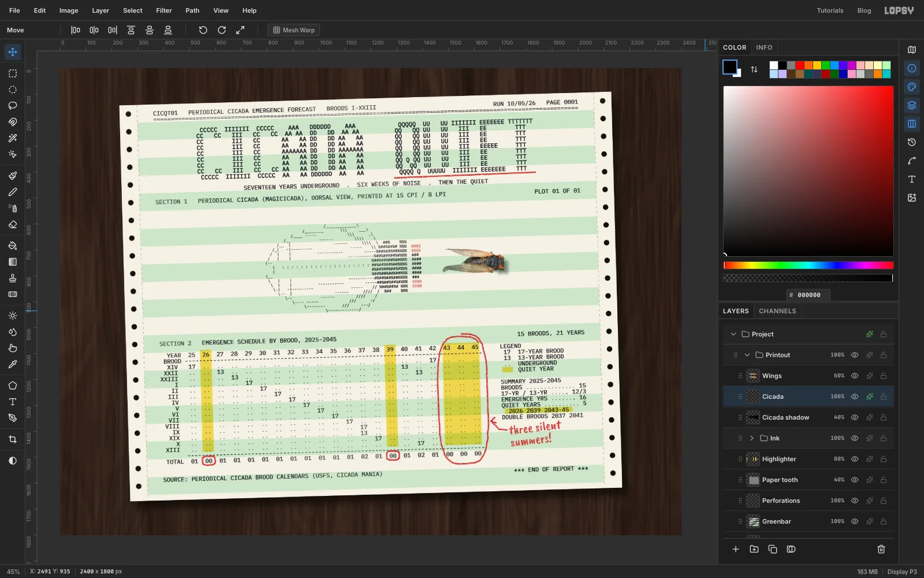Add a new layer with plus icon
924x578 pixels.
coord(736,549)
